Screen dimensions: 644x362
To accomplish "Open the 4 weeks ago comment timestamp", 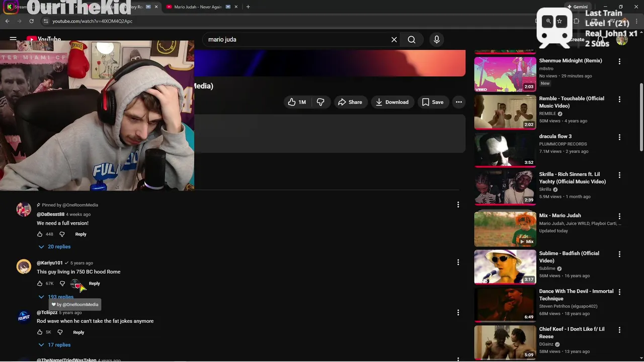I will [78, 214].
